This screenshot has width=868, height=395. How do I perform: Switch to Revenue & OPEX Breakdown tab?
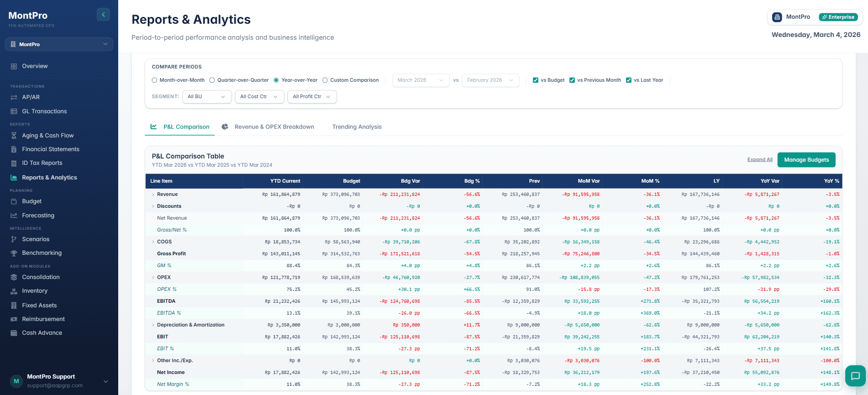pyautogui.click(x=268, y=127)
